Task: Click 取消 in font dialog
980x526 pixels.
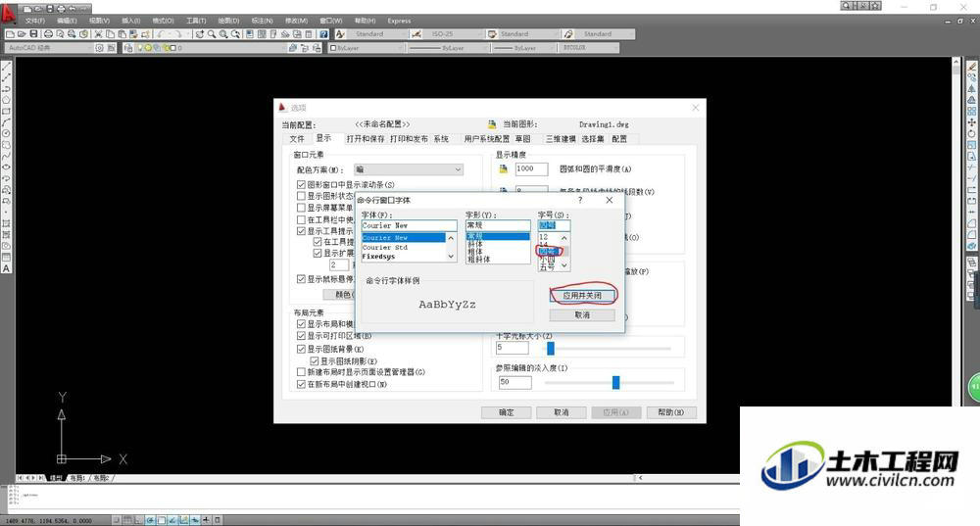Action: 582,315
